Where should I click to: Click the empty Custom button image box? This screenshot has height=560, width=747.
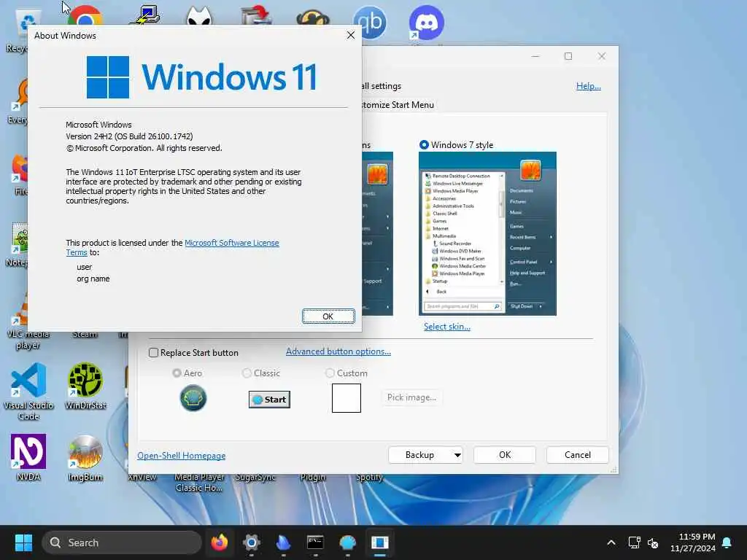[347, 398]
